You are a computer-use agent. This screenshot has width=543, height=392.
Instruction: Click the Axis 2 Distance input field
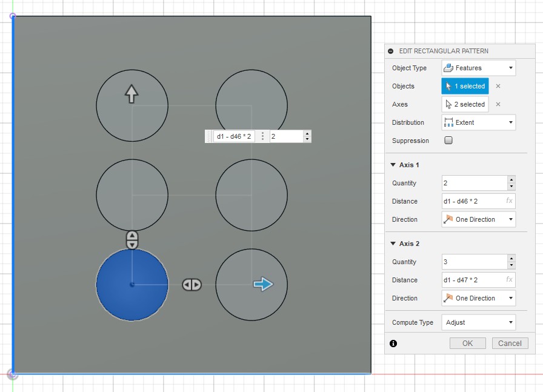click(x=473, y=280)
